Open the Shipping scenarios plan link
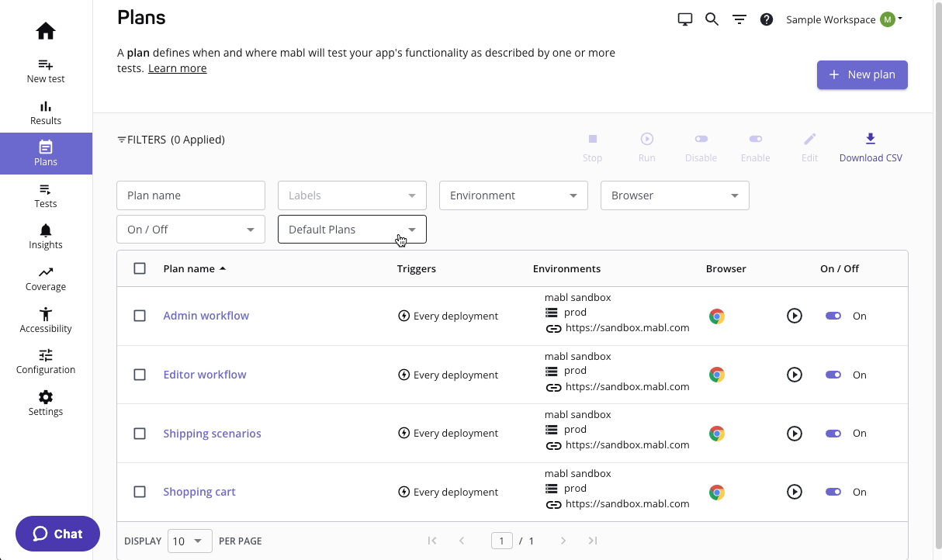Viewport: 942px width, 560px height. [x=212, y=434]
